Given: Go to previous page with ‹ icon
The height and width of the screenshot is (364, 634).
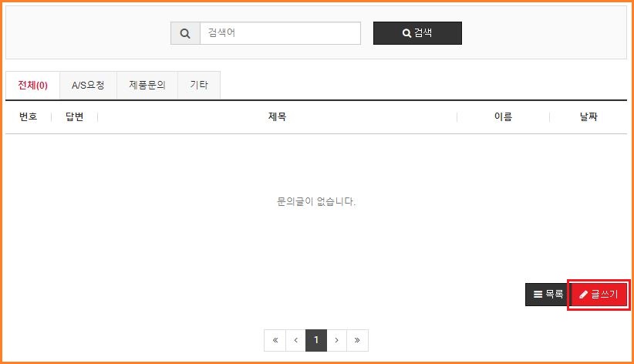Looking at the screenshot, I should 295,340.
